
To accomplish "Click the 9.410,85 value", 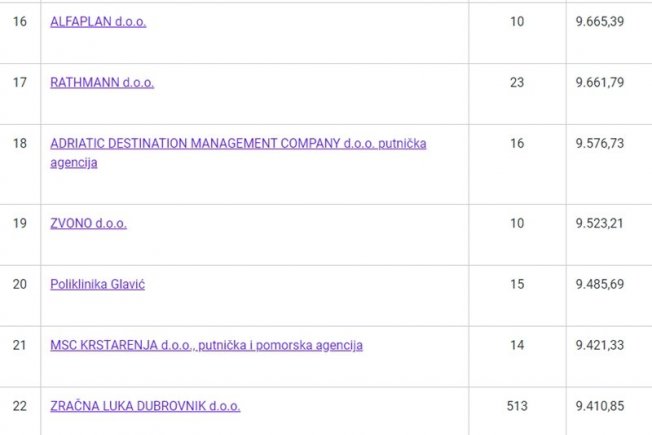I will point(599,406).
